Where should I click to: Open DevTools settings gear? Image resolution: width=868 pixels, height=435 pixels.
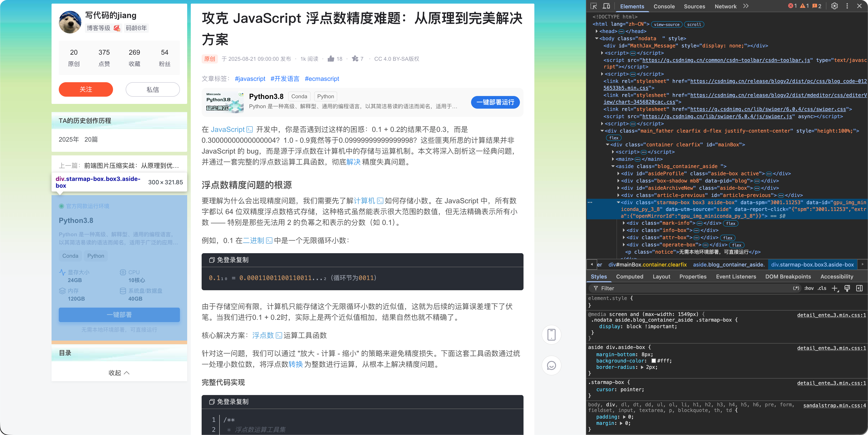tap(834, 6)
